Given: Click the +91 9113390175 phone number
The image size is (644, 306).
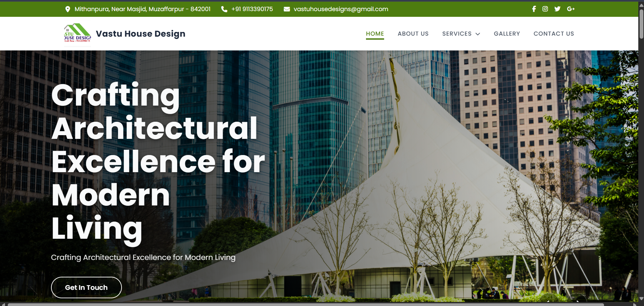Looking at the screenshot, I should [x=252, y=9].
